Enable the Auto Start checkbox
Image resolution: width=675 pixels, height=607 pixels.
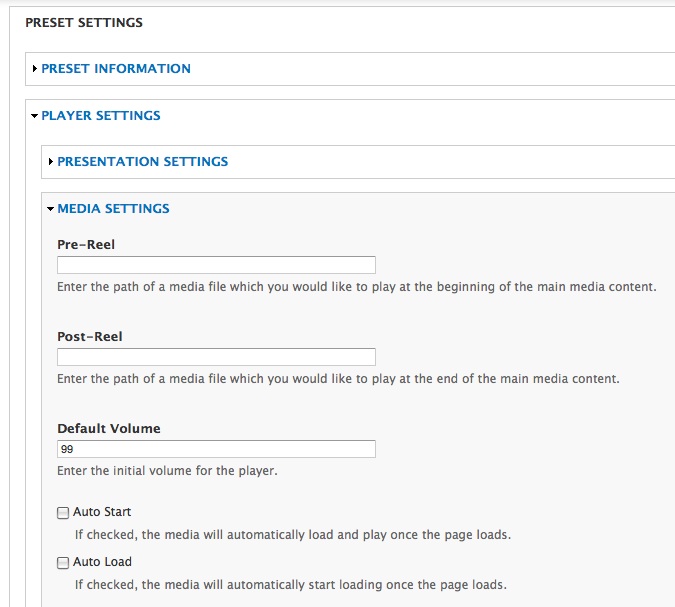click(63, 513)
